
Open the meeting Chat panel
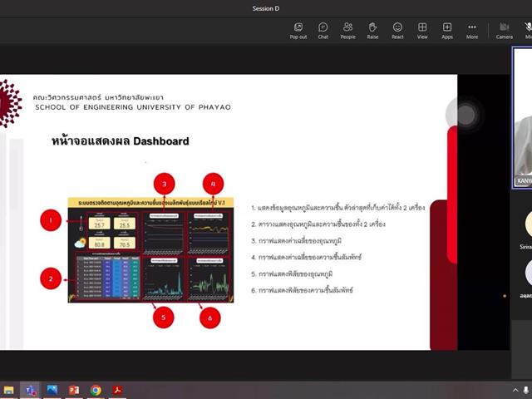click(x=323, y=31)
